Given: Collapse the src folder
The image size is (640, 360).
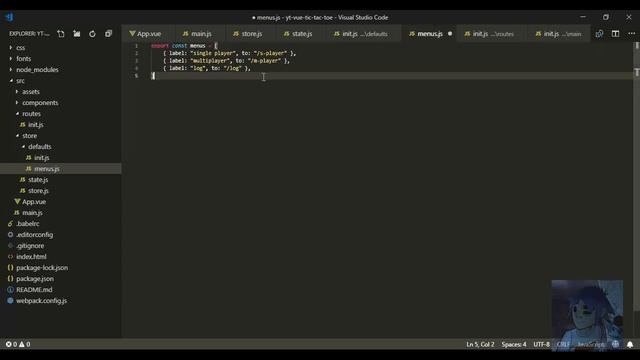Looking at the screenshot, I should coord(20,81).
